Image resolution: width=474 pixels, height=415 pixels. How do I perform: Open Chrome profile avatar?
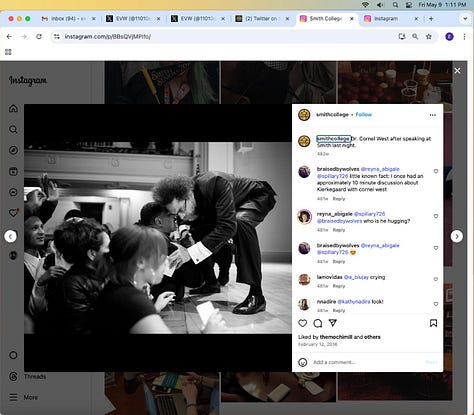(x=449, y=36)
